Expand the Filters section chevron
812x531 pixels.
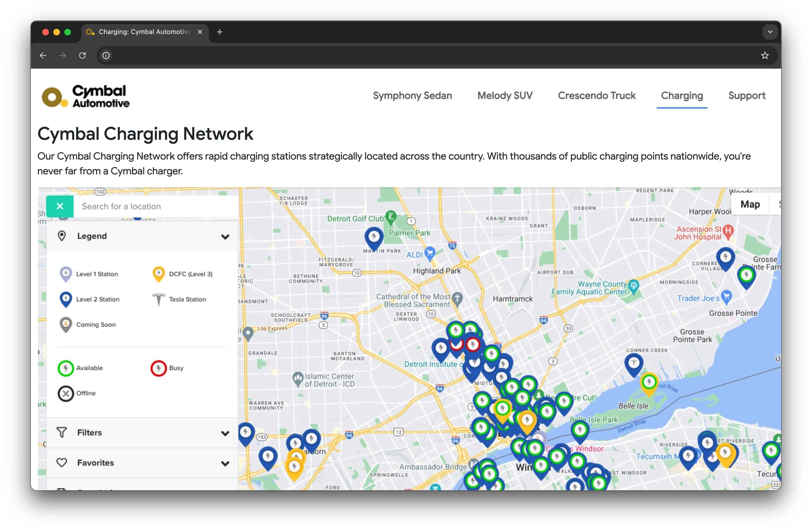click(225, 433)
